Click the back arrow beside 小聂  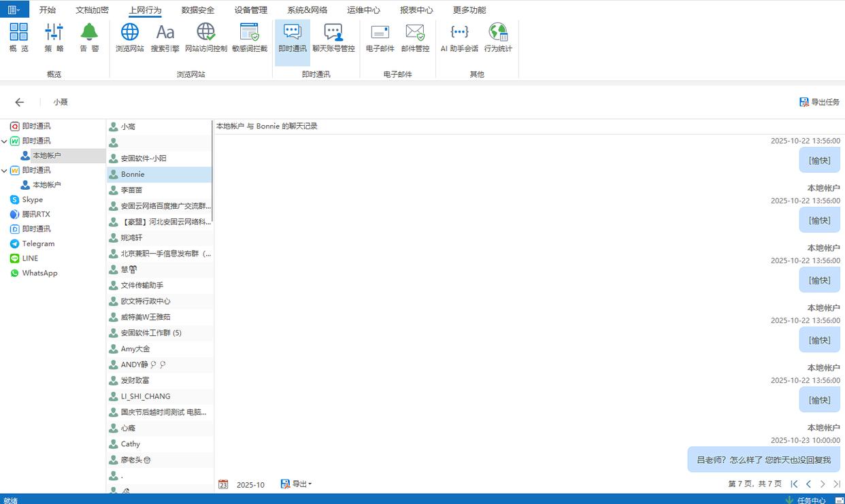click(20, 102)
